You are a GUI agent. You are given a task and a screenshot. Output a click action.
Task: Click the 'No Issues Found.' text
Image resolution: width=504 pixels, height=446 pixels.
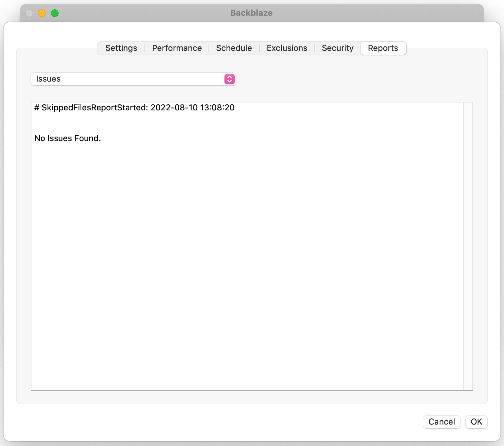point(68,138)
